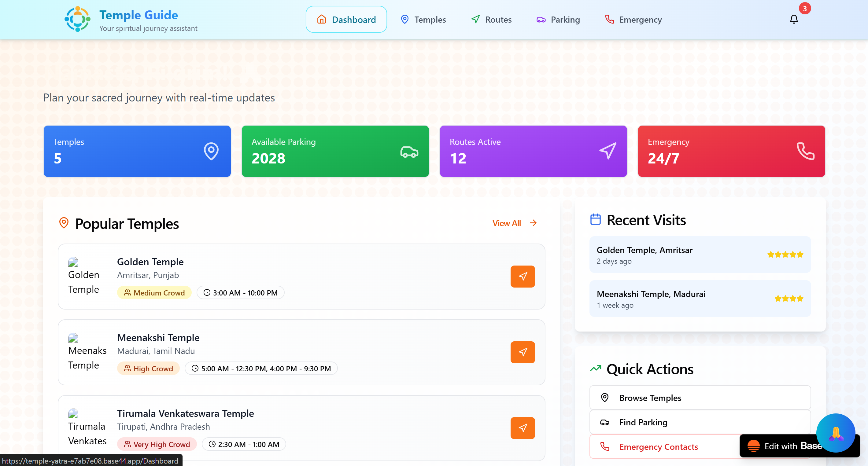Navigate to Golden Temple using orange arrow

522,277
